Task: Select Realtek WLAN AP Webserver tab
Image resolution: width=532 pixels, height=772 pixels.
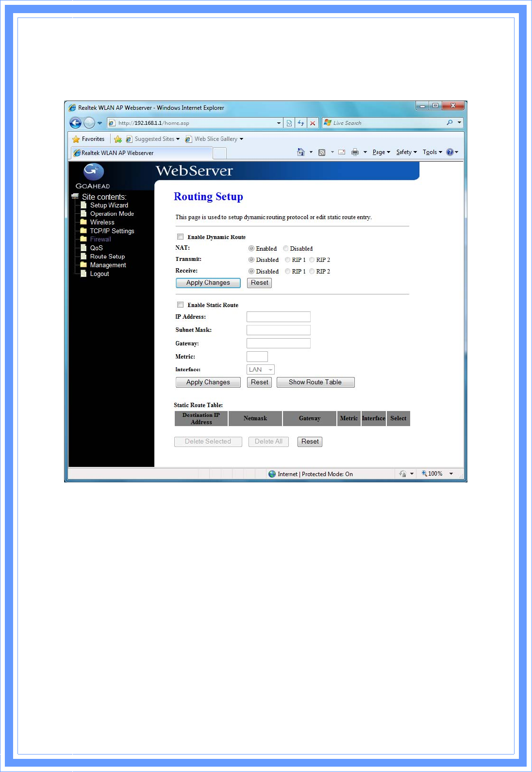Action: [142, 153]
